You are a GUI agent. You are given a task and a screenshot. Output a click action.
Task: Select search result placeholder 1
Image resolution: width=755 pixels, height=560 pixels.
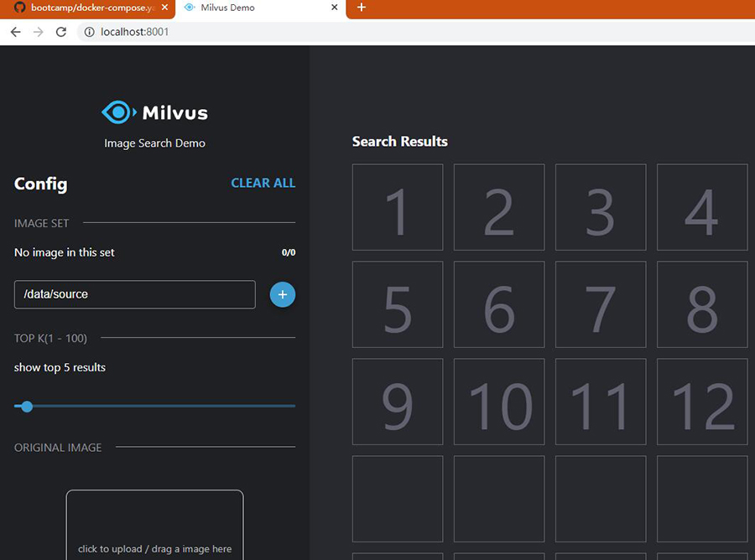(398, 207)
